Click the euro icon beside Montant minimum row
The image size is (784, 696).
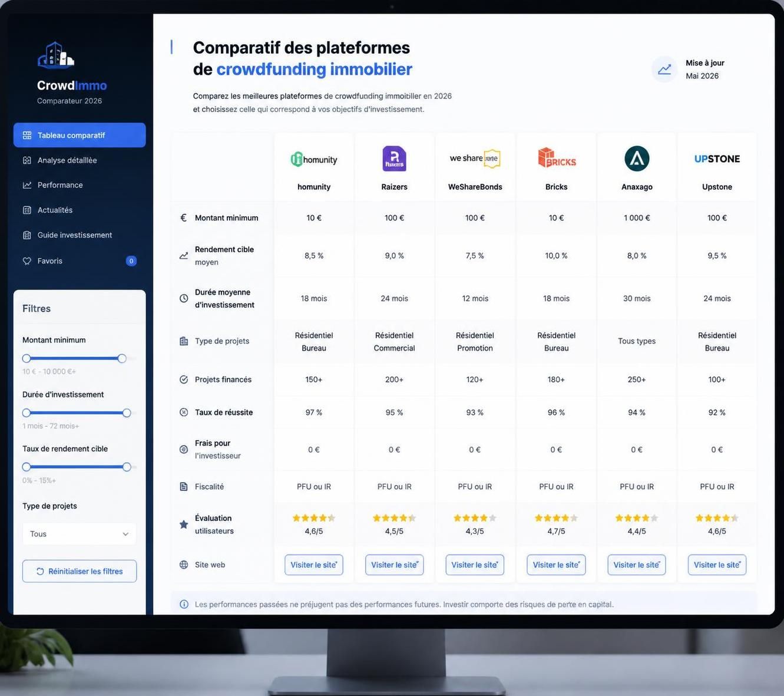click(x=183, y=217)
